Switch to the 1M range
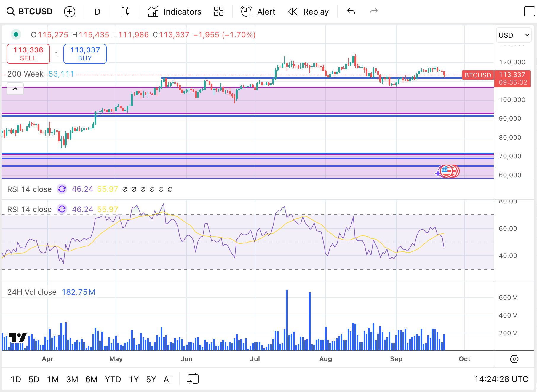537x392 pixels. click(x=53, y=379)
